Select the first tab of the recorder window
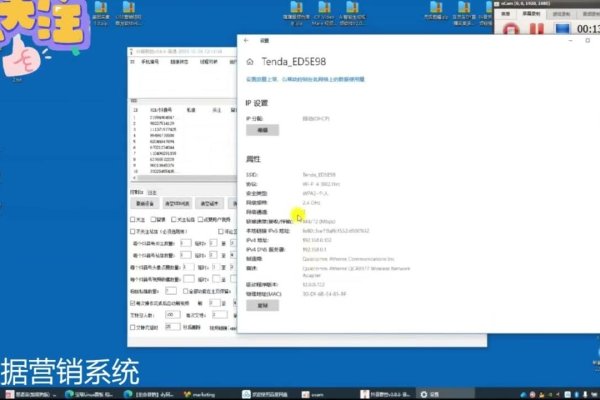 tap(506, 14)
